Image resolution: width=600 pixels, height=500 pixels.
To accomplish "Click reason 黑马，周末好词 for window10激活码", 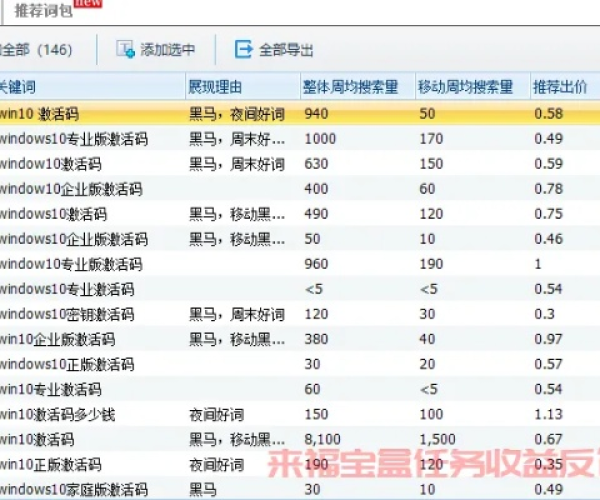I will click(237, 164).
